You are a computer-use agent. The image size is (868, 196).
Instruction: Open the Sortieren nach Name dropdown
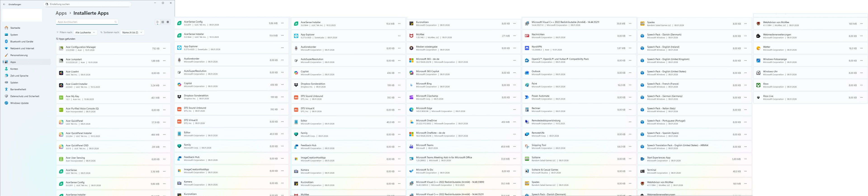click(132, 32)
